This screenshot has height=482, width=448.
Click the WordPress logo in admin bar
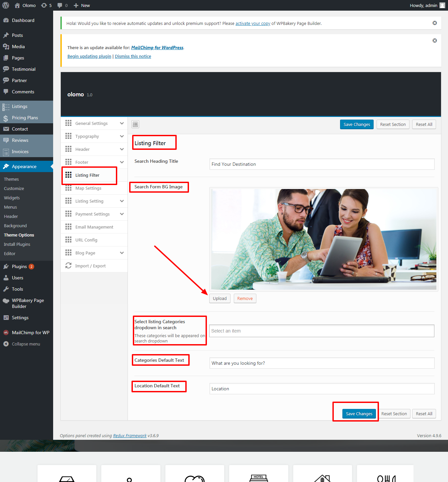[6, 5]
